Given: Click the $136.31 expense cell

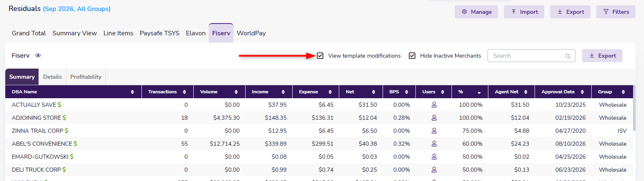Looking at the screenshot, I should click(x=323, y=118).
